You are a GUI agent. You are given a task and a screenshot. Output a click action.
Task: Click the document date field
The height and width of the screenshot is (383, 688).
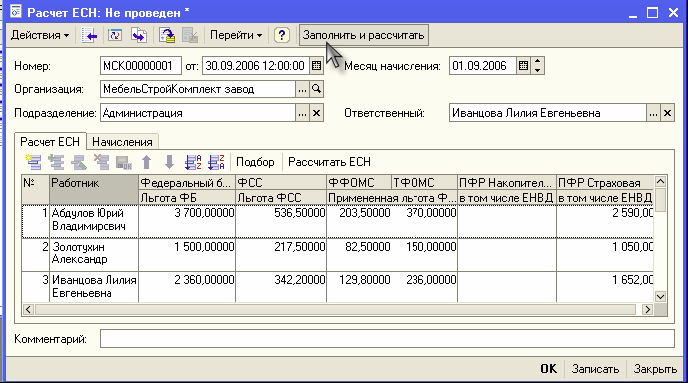tap(256, 66)
